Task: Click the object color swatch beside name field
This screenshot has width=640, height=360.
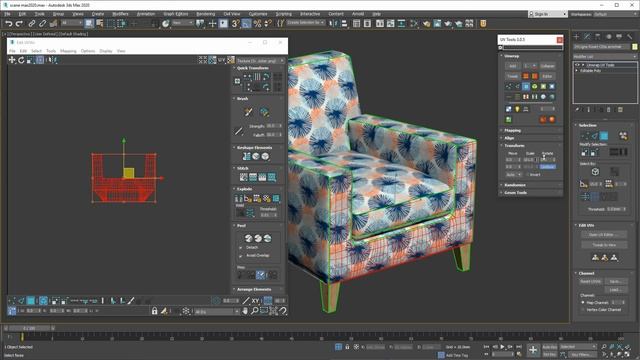Action: point(635,47)
